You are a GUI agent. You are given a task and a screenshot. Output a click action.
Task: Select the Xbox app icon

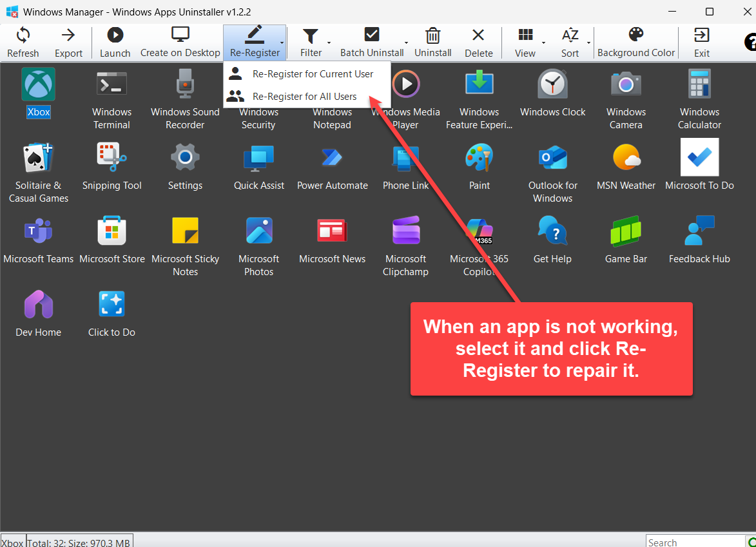(x=39, y=84)
